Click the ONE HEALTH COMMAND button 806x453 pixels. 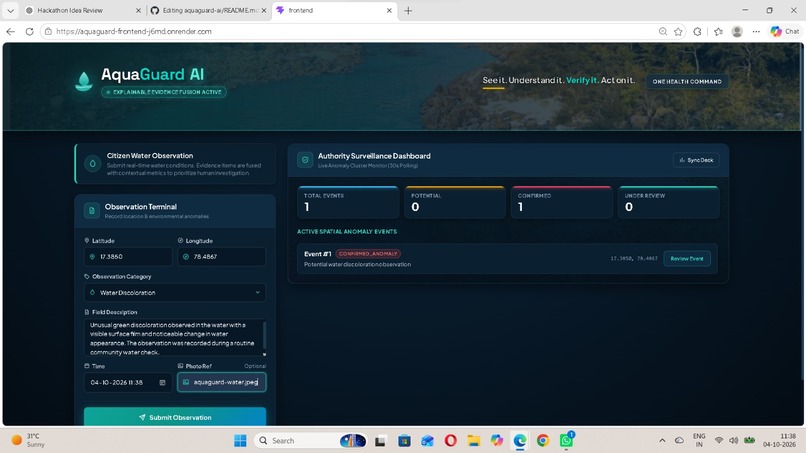(687, 81)
